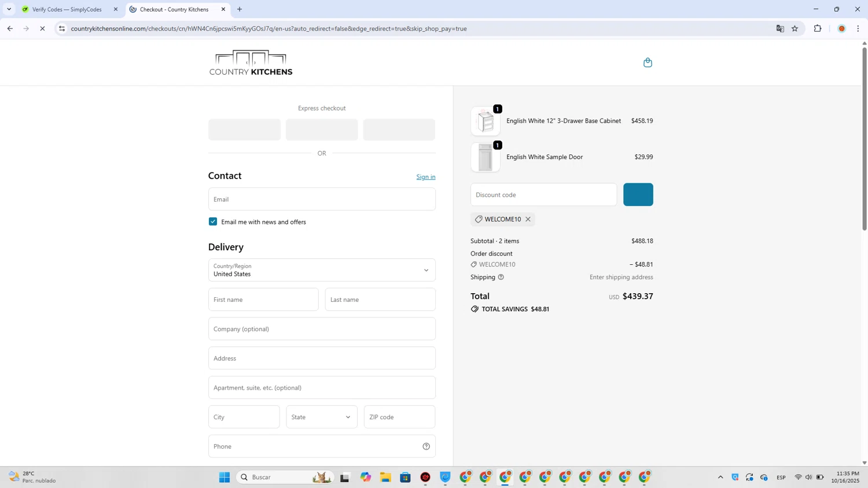The image size is (868, 488).
Task: Show phone number help tooltip icon
Action: (426, 446)
